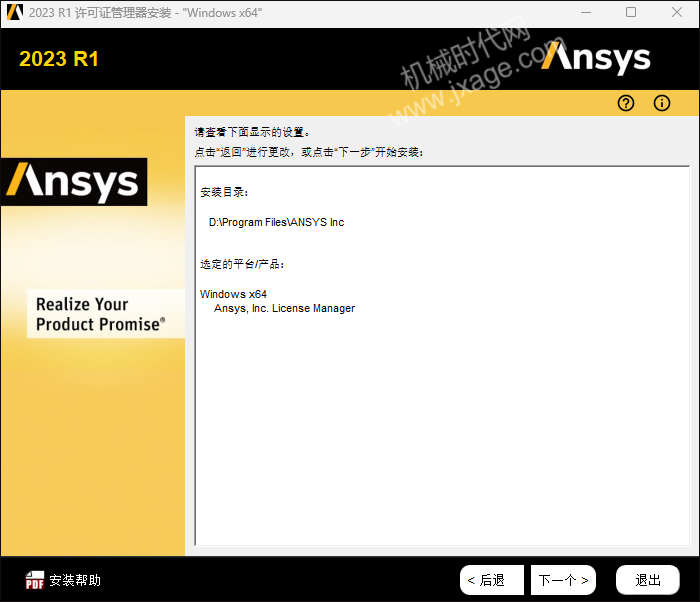The height and width of the screenshot is (602, 700).
Task: Click the Ansys logo in the top header
Action: click(596, 59)
